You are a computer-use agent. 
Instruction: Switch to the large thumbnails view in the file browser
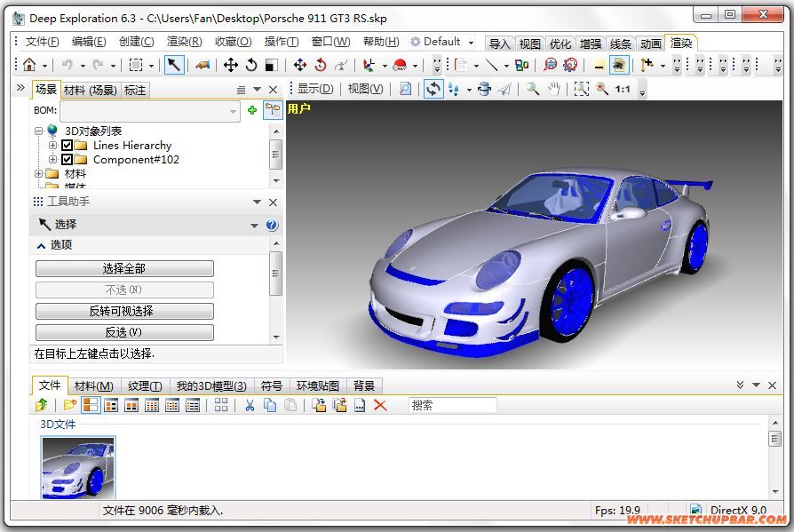[91, 405]
